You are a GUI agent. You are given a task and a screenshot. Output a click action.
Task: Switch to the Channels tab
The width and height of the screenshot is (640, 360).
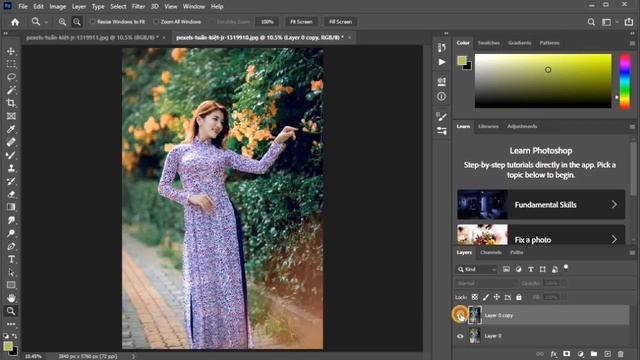coord(491,253)
